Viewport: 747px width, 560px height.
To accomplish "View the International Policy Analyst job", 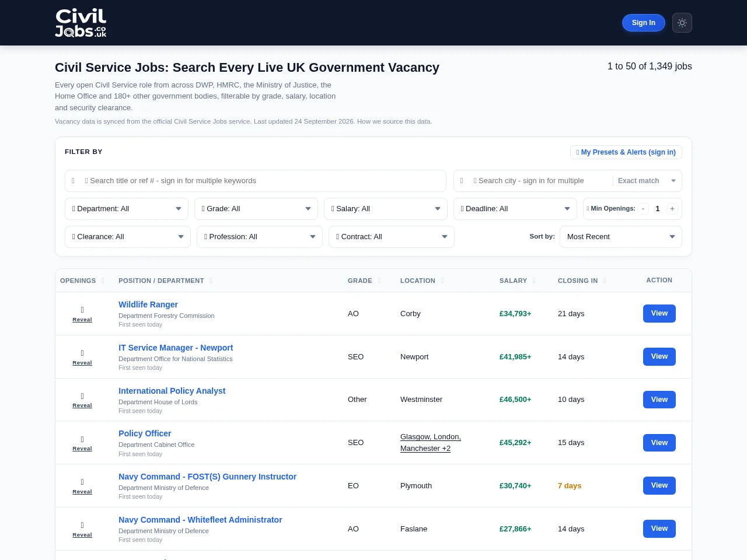I will tap(659, 400).
